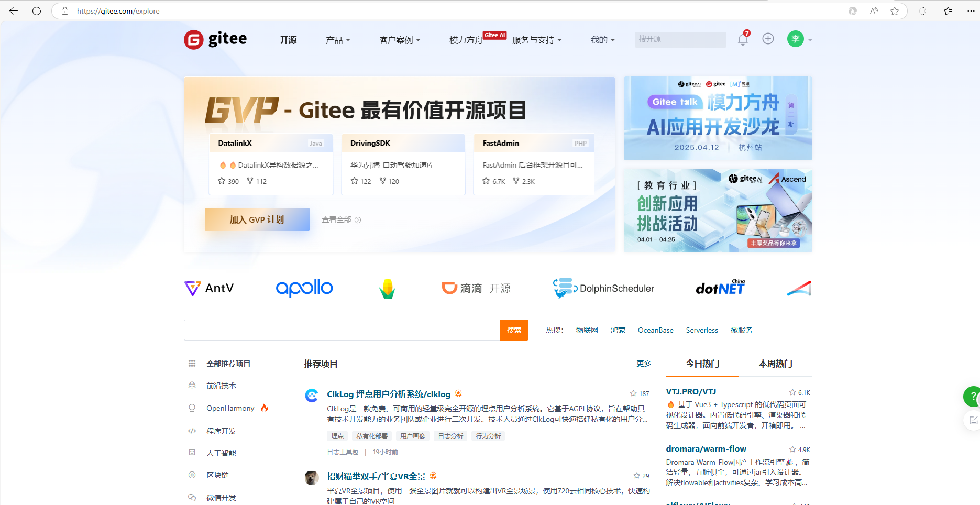Click the plus create-new icon

pos(768,39)
